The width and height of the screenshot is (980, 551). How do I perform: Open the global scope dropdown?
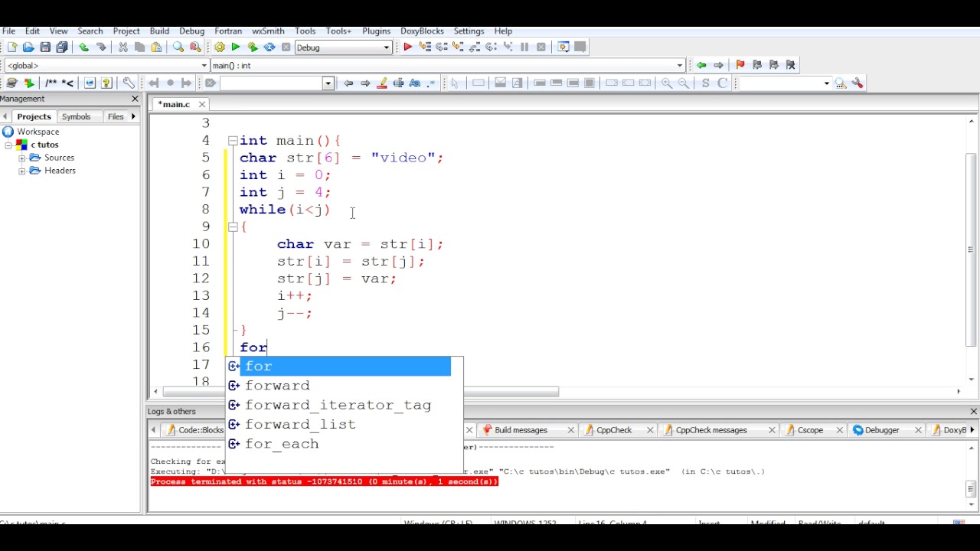[107, 66]
